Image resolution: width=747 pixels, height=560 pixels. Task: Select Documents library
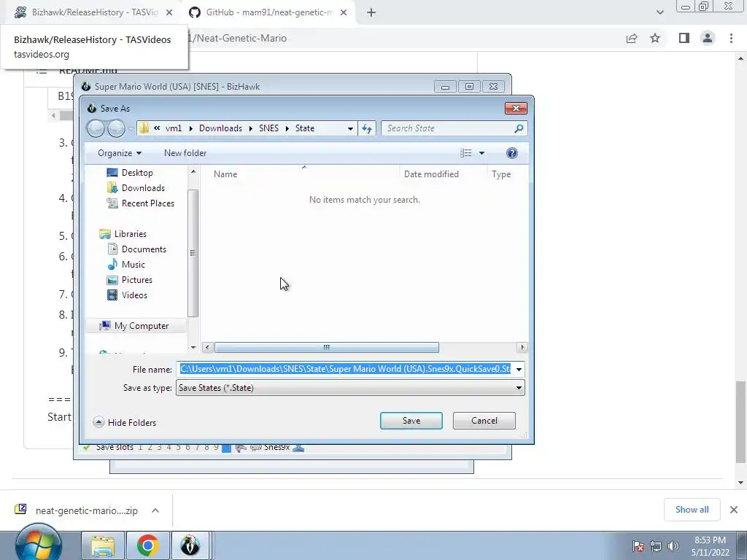click(x=144, y=249)
